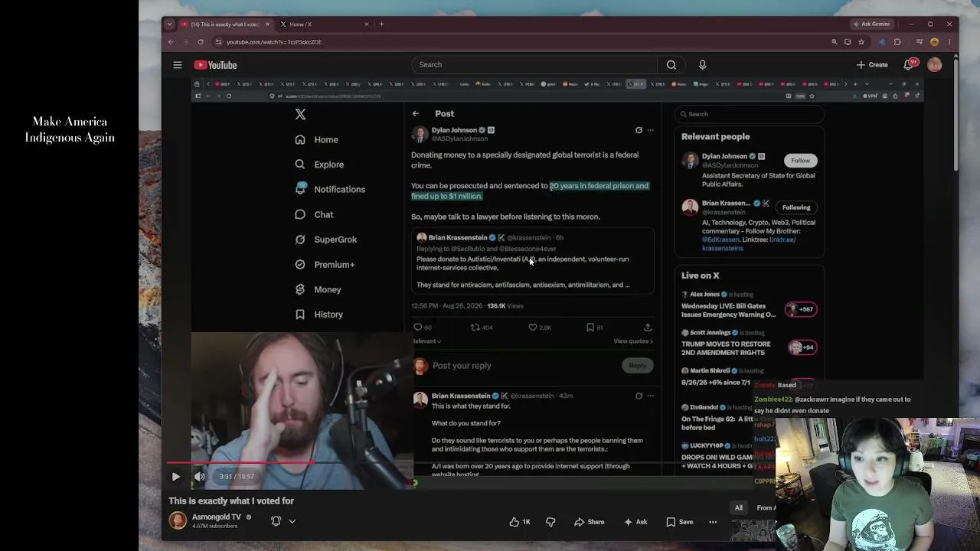Expand the subscription notification dropdown arrow
Image resolution: width=980 pixels, height=551 pixels.
(x=292, y=521)
